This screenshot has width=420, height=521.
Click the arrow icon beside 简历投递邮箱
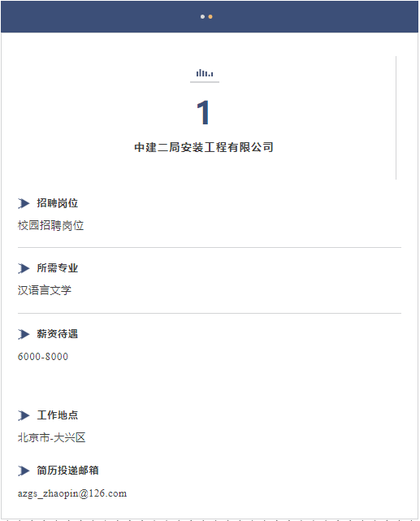pyautogui.click(x=24, y=471)
